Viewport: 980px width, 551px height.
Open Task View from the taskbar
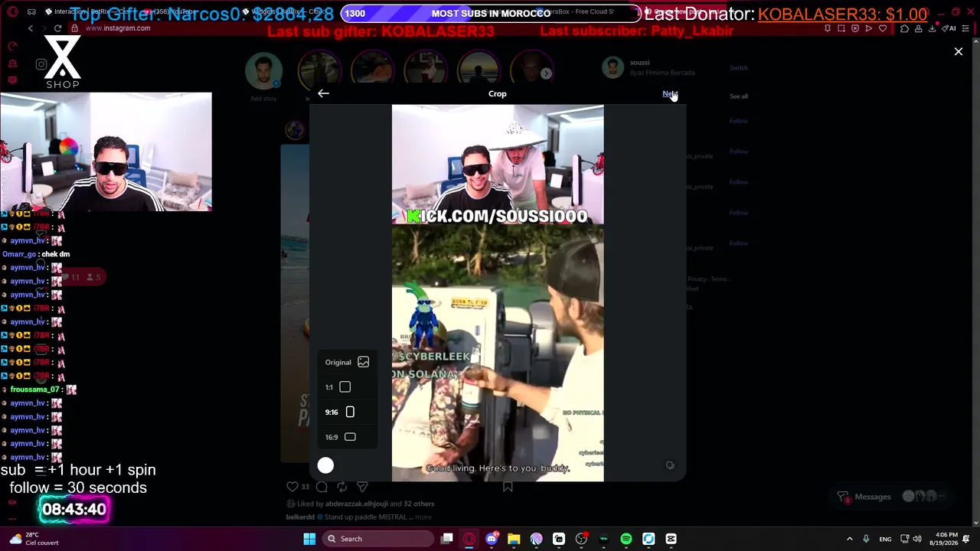pyautogui.click(x=447, y=539)
